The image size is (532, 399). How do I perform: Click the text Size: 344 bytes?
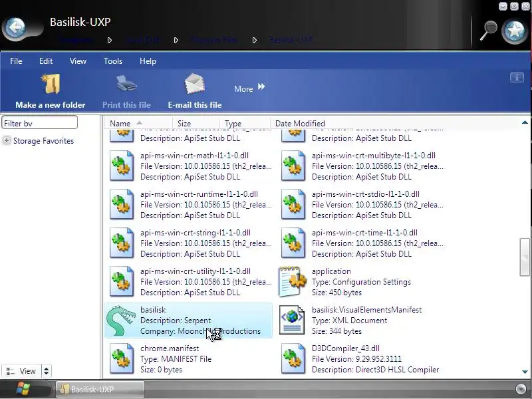(336, 331)
